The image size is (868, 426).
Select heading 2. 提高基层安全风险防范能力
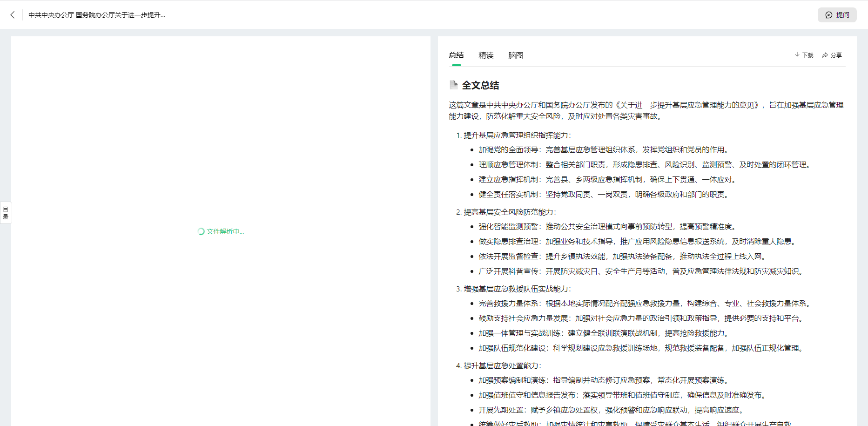(506, 212)
